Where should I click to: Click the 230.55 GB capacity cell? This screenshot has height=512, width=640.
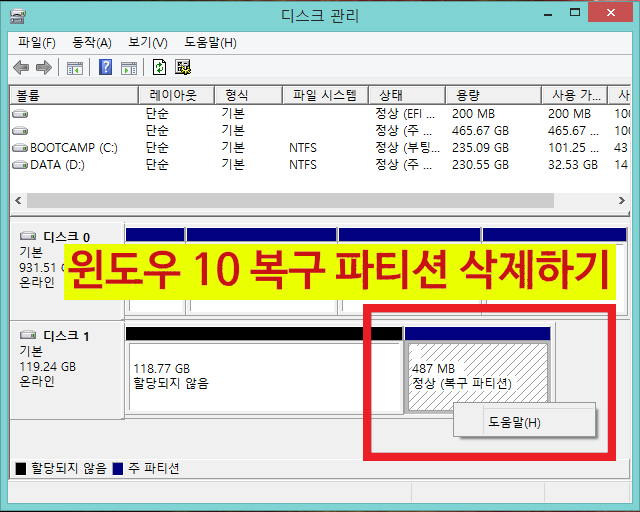480,165
